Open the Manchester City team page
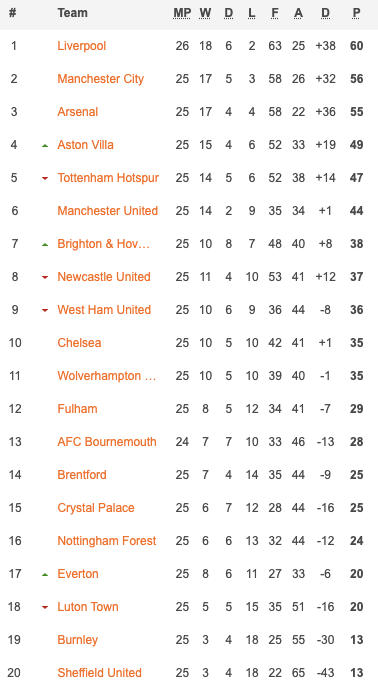Viewport: 378px width, 690px height. 101,79
